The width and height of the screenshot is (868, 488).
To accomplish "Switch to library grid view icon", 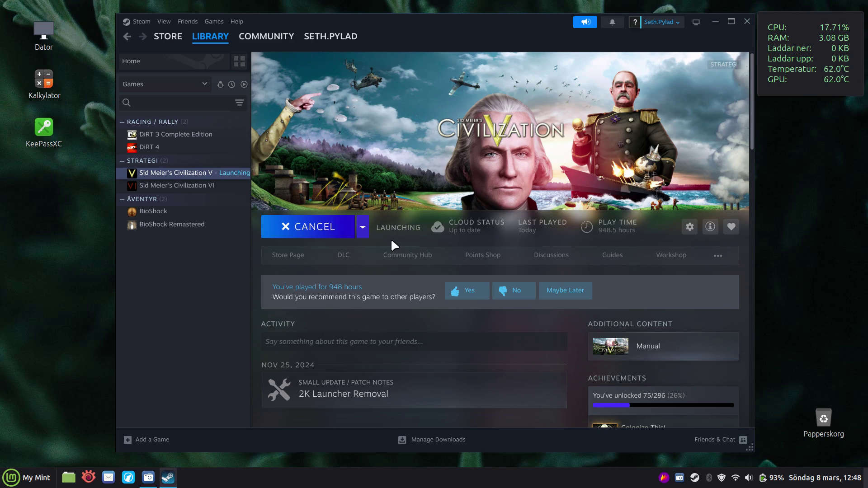I will click(x=240, y=61).
